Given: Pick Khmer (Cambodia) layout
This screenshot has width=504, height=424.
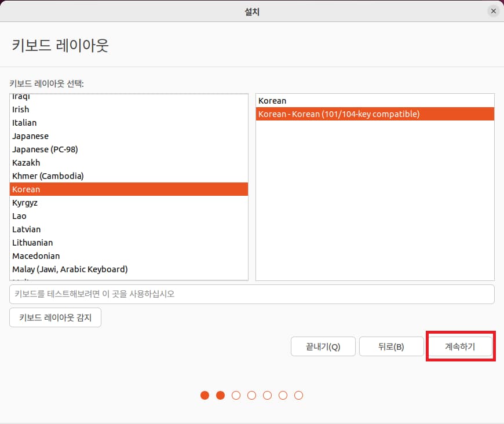Looking at the screenshot, I should pos(129,176).
